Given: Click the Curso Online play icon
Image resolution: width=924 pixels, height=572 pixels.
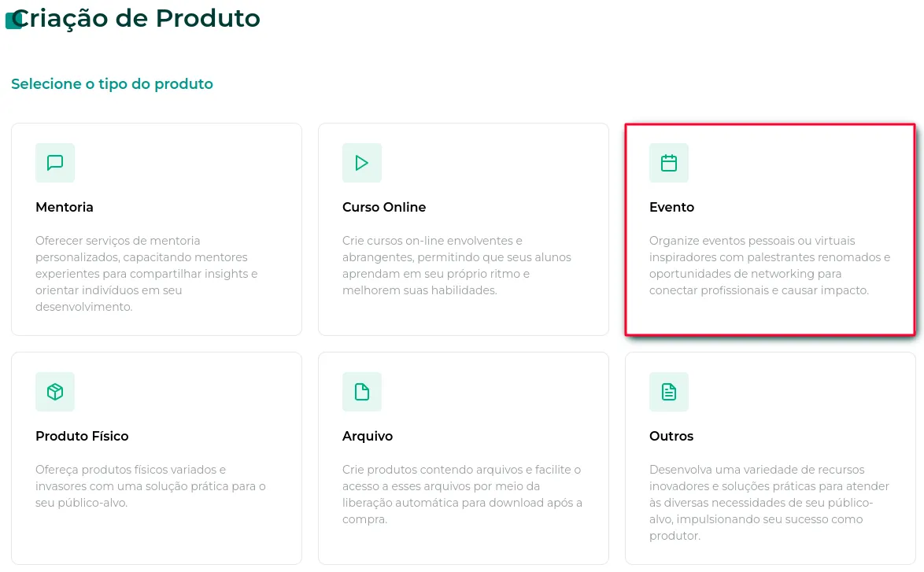Looking at the screenshot, I should coord(362,163).
